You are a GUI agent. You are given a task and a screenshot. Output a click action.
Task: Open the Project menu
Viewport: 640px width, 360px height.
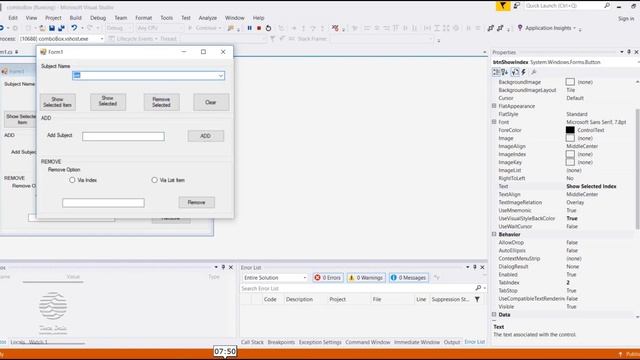(x=53, y=18)
